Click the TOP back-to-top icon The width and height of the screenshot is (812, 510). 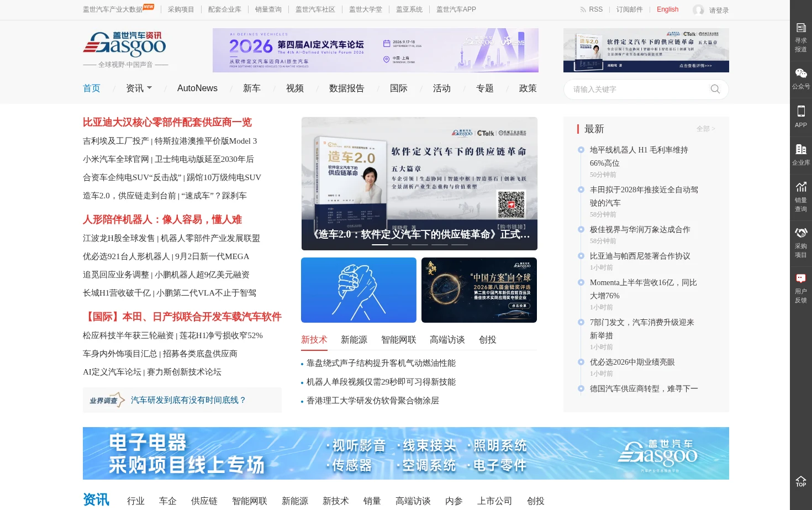pyautogui.click(x=801, y=481)
